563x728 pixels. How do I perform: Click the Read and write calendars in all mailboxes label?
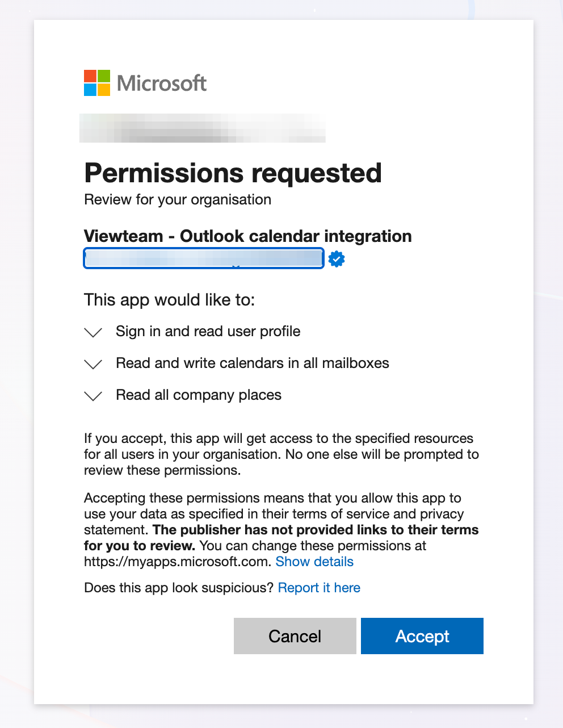(x=253, y=363)
